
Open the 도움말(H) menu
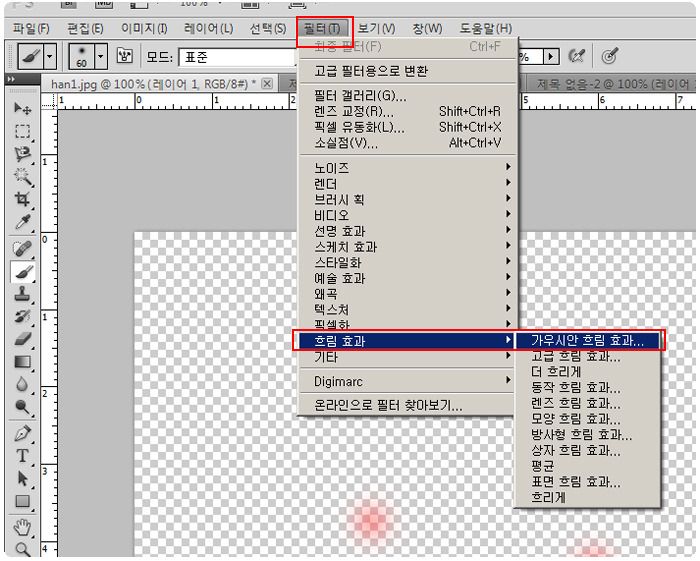(486, 29)
